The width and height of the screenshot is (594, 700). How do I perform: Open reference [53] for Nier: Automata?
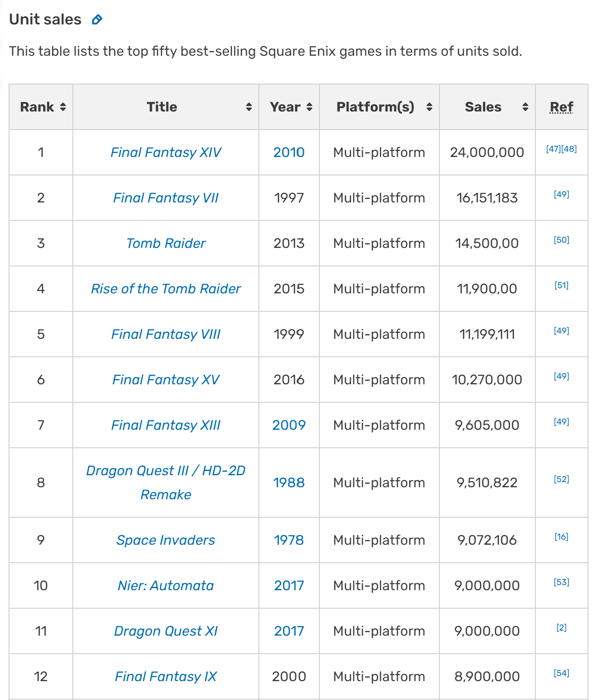[x=561, y=582]
